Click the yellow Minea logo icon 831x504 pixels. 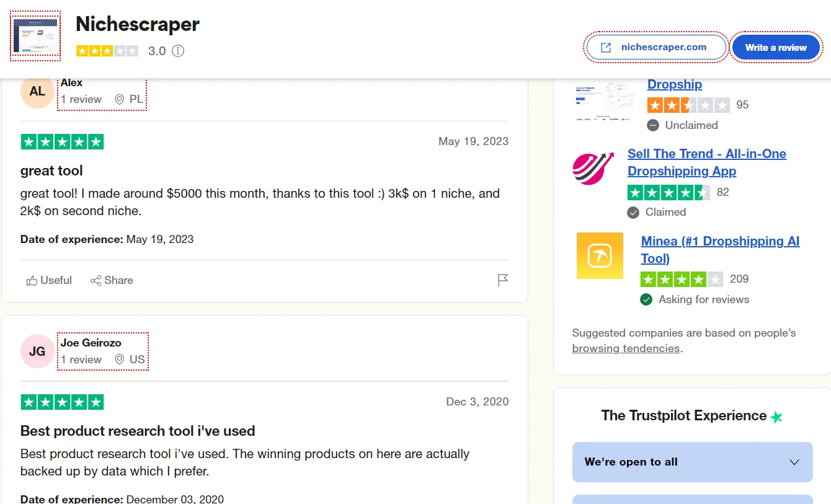point(600,255)
